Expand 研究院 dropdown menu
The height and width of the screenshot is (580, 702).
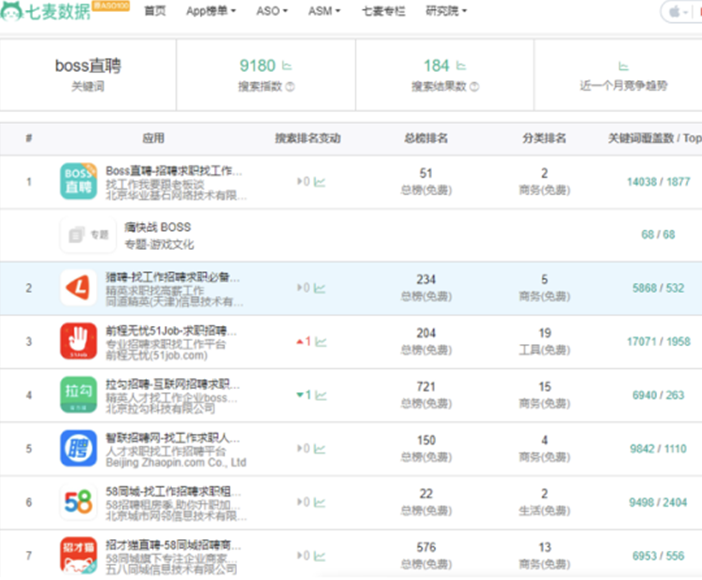[446, 11]
